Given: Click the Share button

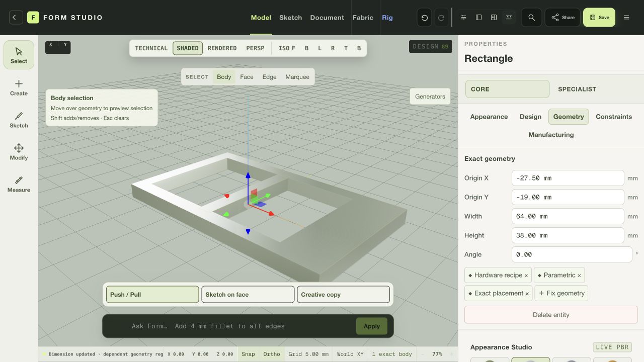Looking at the screenshot, I should (x=562, y=18).
